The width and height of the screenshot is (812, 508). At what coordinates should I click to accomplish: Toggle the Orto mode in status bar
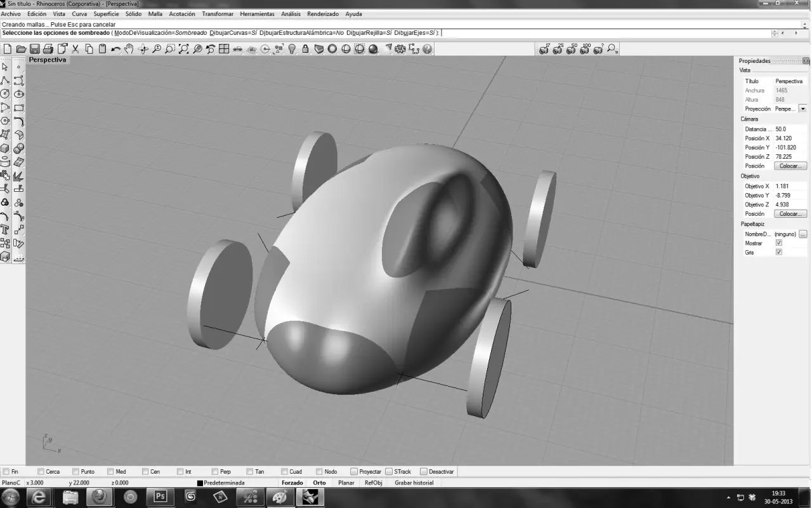coord(319,483)
